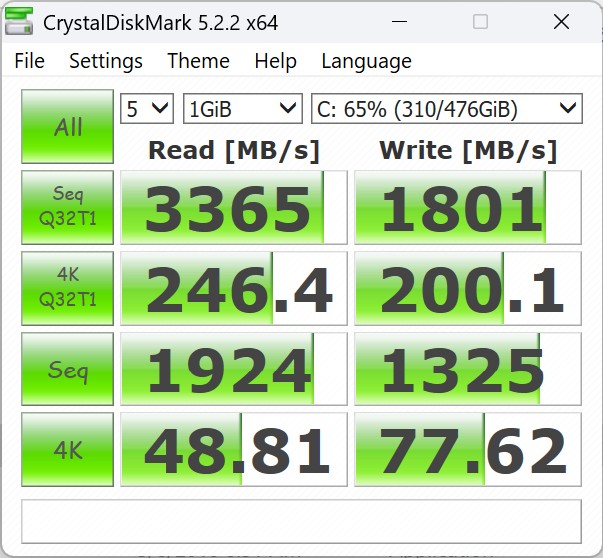Close the CrystalDiskMark window

(x=561, y=22)
